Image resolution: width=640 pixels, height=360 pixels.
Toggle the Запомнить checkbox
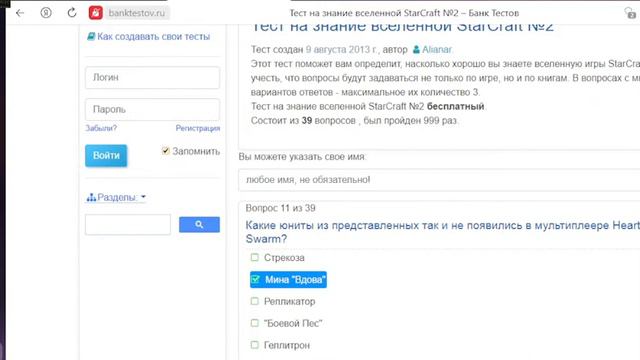pyautogui.click(x=165, y=151)
